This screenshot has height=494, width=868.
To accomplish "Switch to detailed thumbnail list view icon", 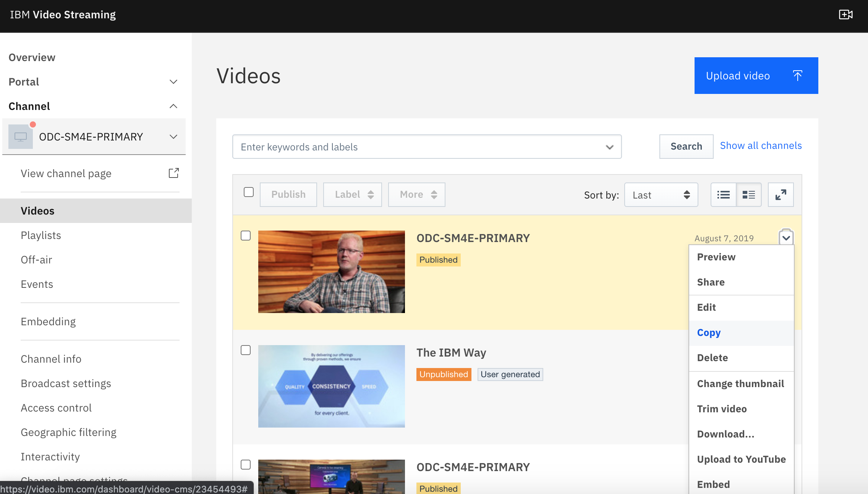I will [749, 195].
